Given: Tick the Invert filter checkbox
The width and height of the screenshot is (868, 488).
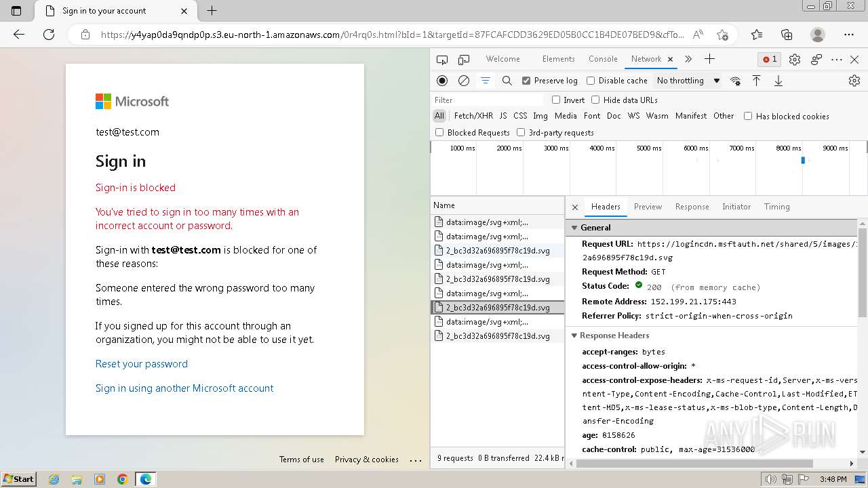Looking at the screenshot, I should [x=556, y=100].
